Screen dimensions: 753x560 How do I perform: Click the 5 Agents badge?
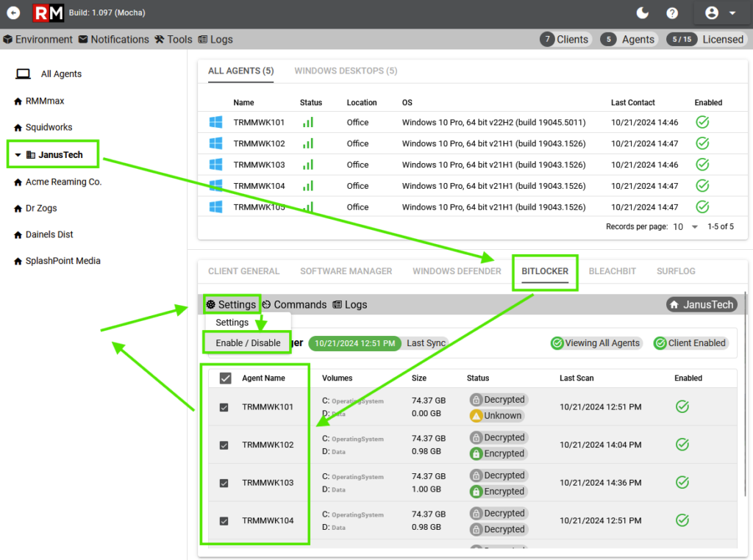coord(629,40)
